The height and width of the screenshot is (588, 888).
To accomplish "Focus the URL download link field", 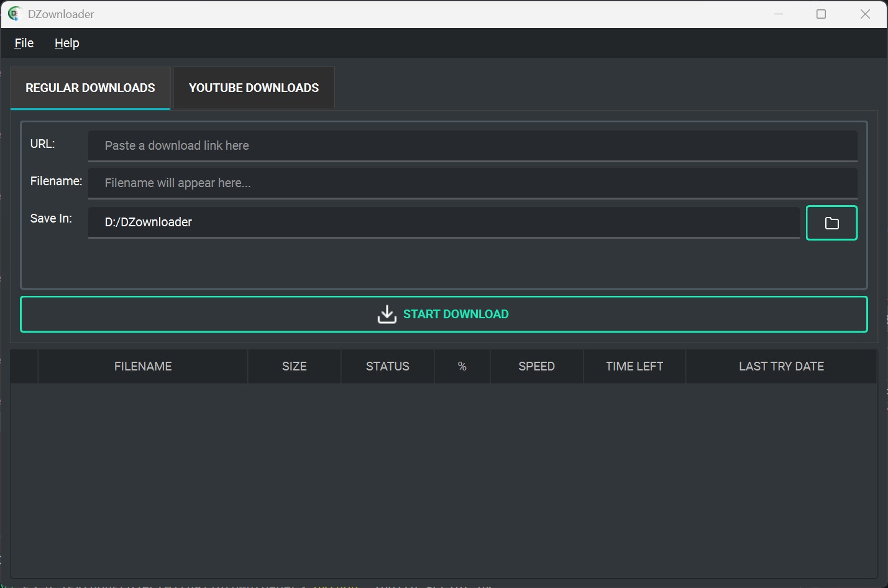I will coord(473,145).
